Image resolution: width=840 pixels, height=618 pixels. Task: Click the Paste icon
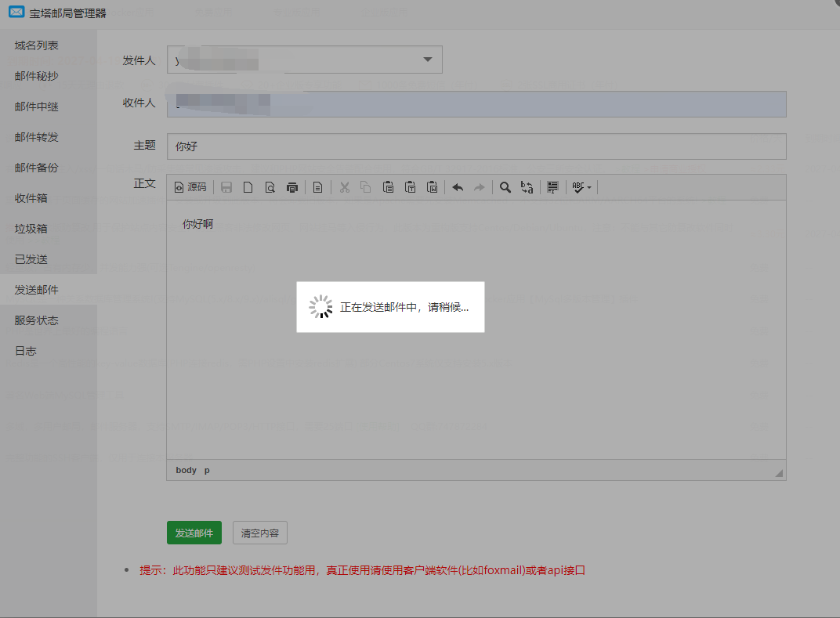[389, 187]
